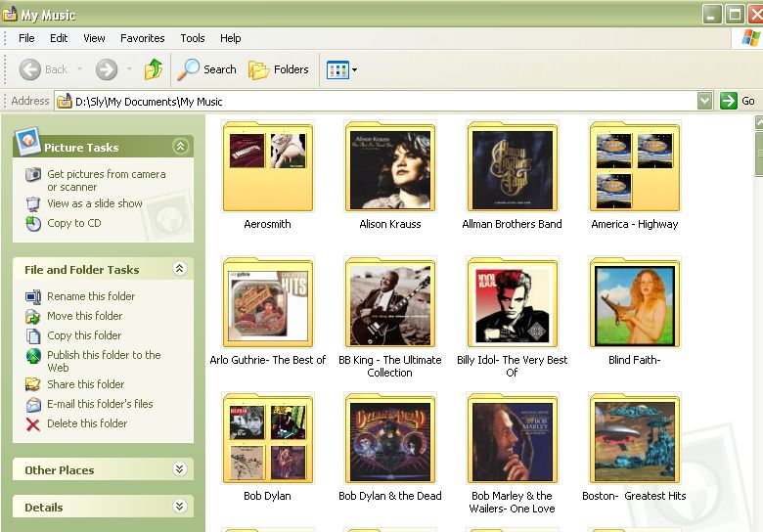The height and width of the screenshot is (532, 763).
Task: Choose Delete this folder
Action: (87, 423)
